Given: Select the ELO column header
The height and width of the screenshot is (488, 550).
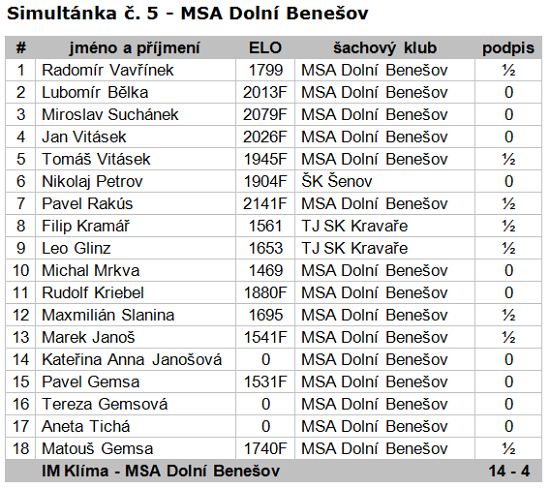Looking at the screenshot, I should coord(265,48).
